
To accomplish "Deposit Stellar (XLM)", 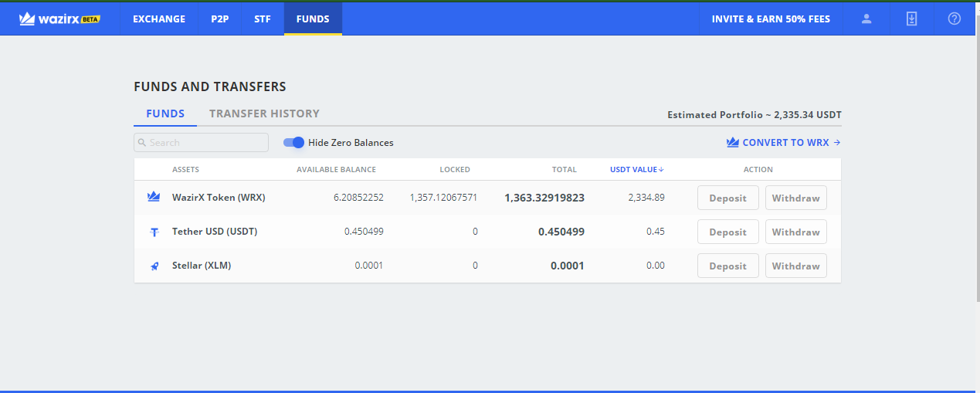I will (728, 266).
